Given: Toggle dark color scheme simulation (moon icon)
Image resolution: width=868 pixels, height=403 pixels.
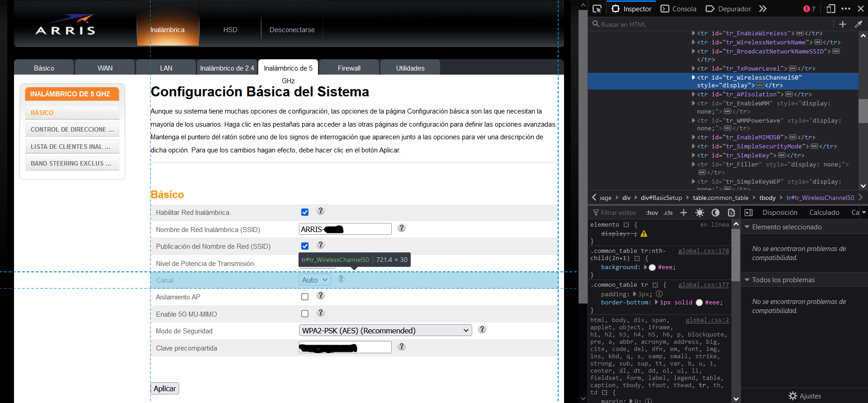Looking at the screenshot, I should (x=715, y=213).
